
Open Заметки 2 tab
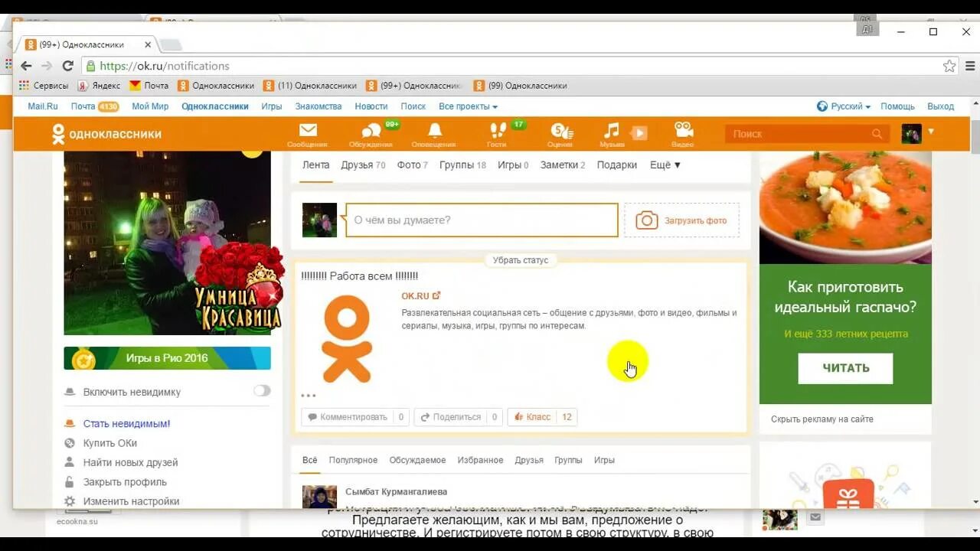(x=563, y=165)
